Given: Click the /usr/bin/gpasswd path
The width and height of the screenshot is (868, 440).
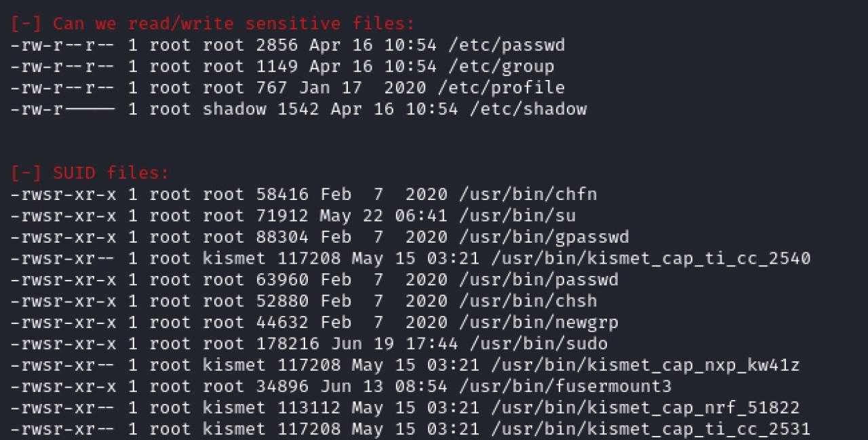Looking at the screenshot, I should pyautogui.click(x=544, y=237).
